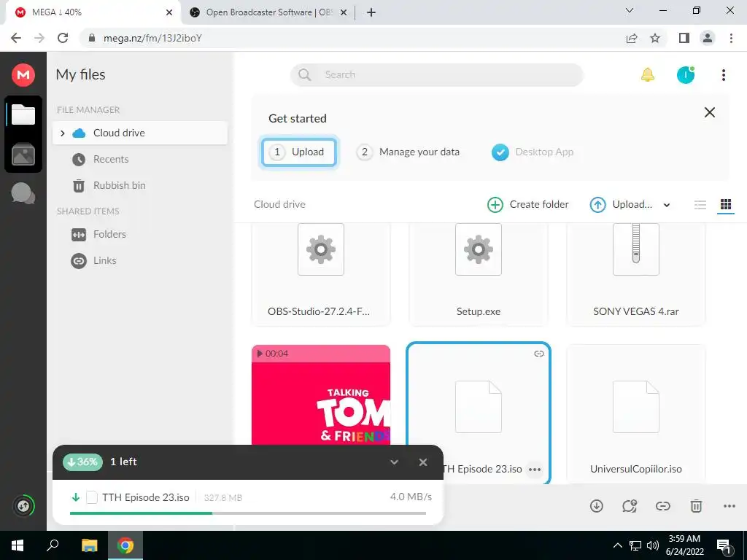This screenshot has height=560, width=747.
Task: Click the transfer progress circle icon
Action: click(23, 506)
